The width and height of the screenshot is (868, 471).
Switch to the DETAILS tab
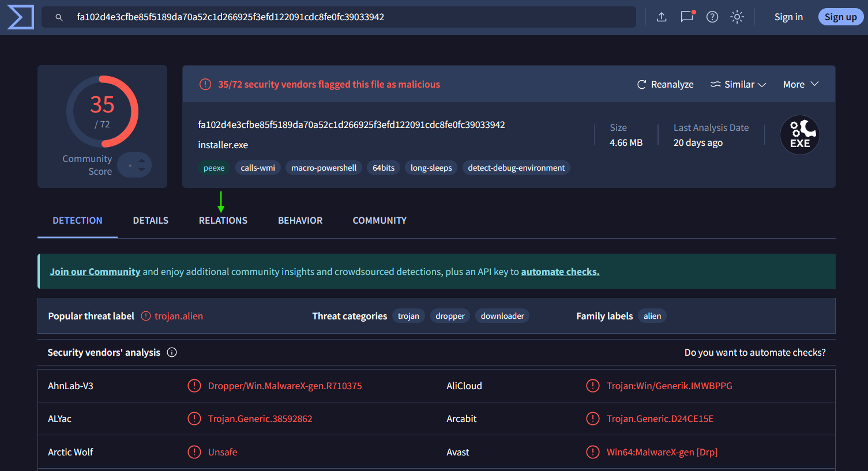151,220
